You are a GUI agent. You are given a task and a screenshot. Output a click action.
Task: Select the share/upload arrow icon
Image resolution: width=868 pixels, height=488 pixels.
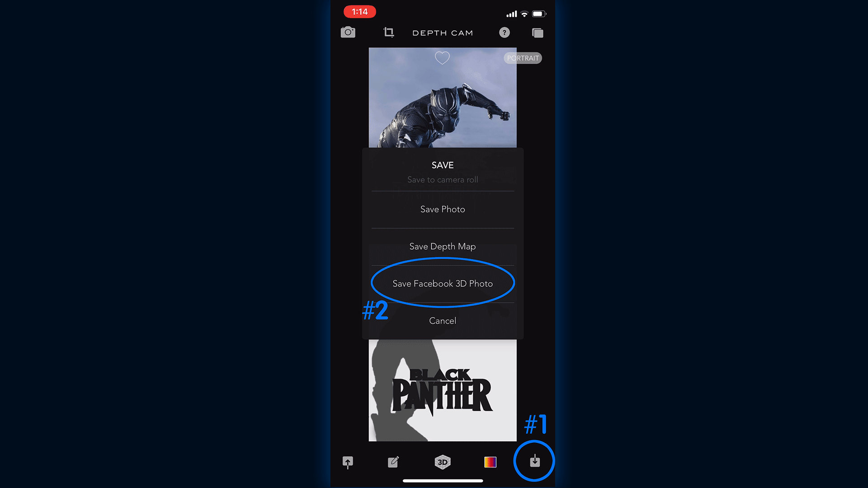[348, 462]
